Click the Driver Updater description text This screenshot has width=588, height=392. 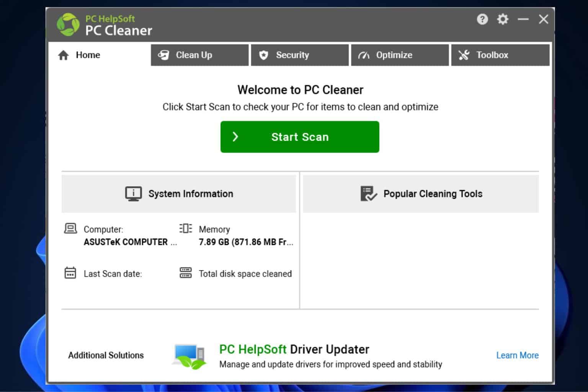pos(331,364)
